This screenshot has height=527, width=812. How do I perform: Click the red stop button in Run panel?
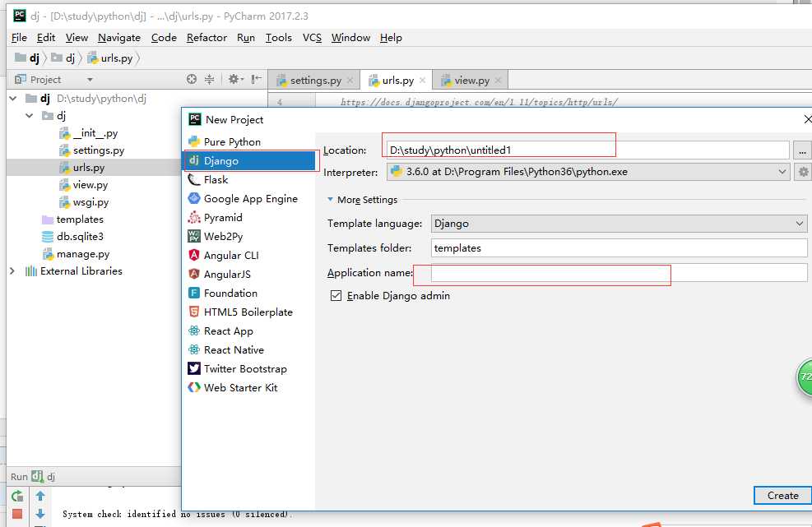(17, 514)
